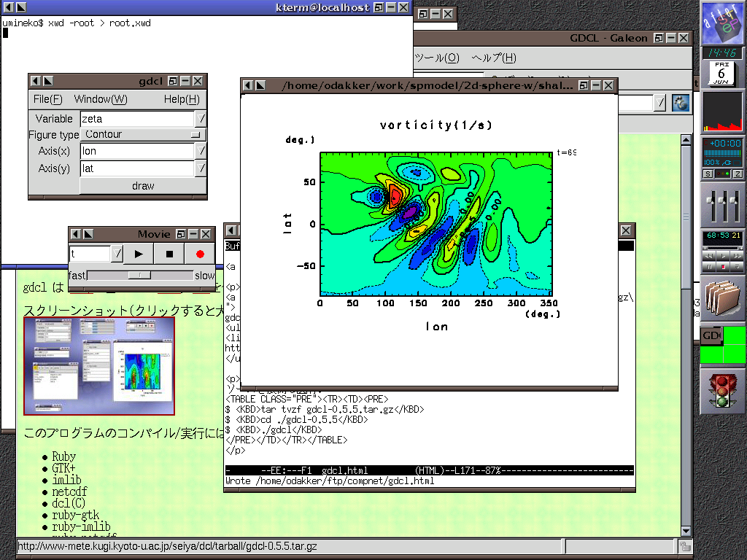This screenshot has height=560, width=747.
Task: Open the folders icon in the dock
Action: pos(722,298)
